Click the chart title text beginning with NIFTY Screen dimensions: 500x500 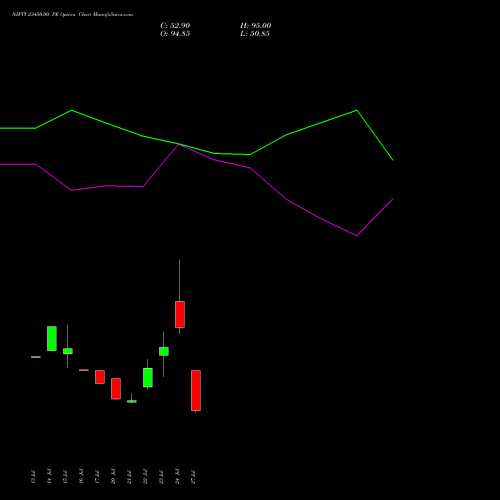pos(72,14)
